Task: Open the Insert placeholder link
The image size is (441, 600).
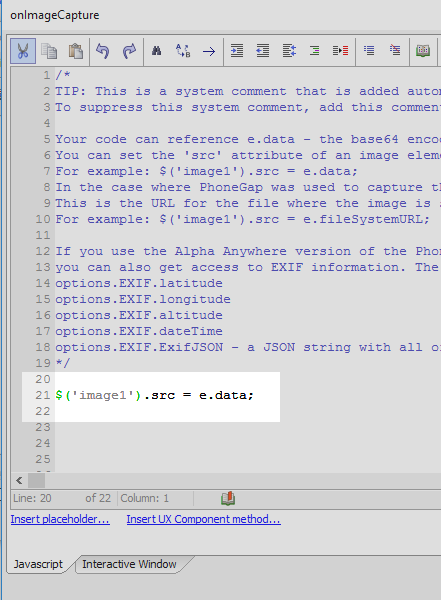Action: (60, 519)
